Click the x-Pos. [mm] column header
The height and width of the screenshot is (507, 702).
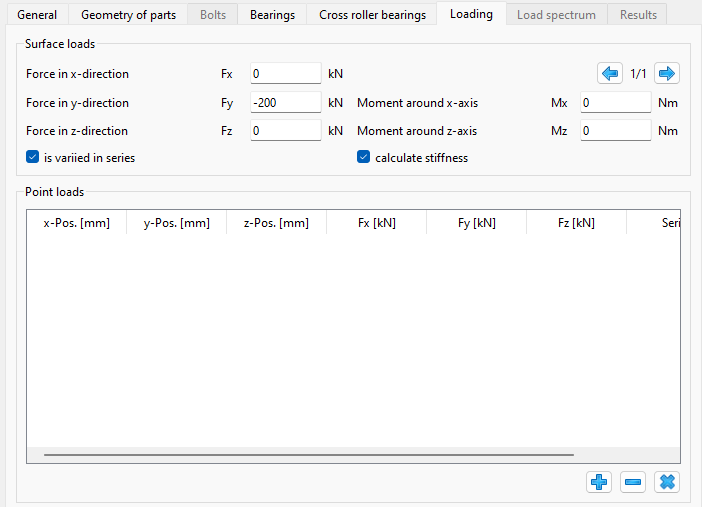point(77,223)
